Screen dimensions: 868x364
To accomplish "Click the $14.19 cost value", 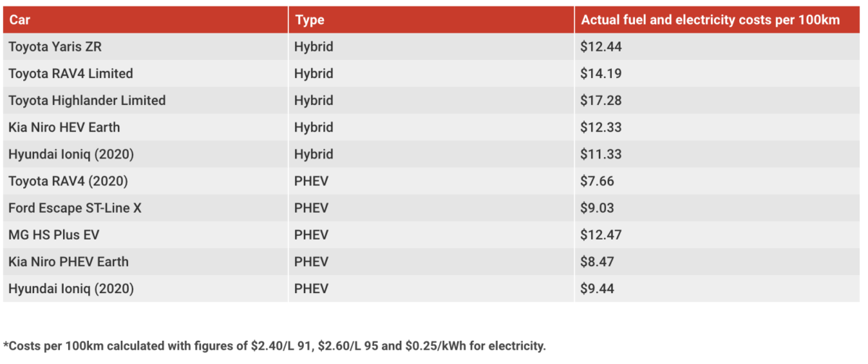I will point(601,74).
